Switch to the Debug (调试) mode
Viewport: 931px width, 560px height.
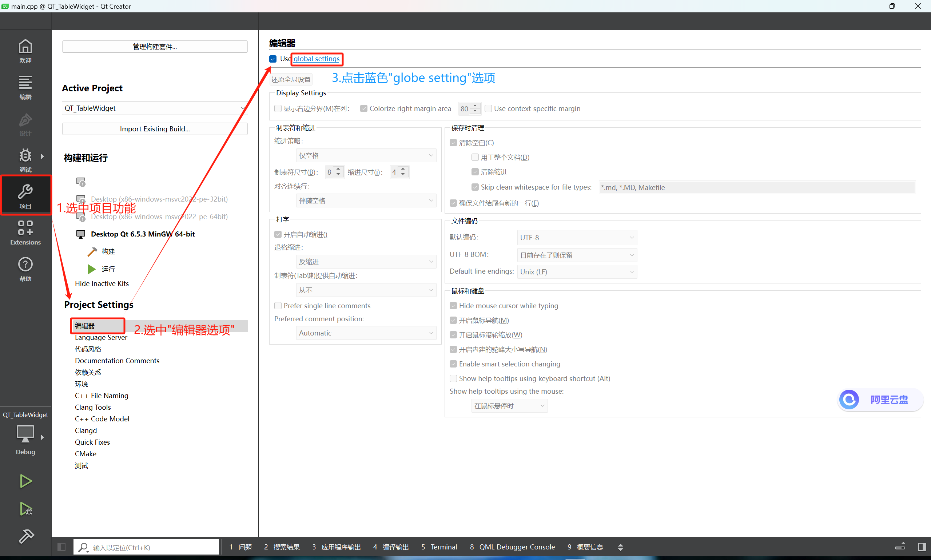click(25, 160)
